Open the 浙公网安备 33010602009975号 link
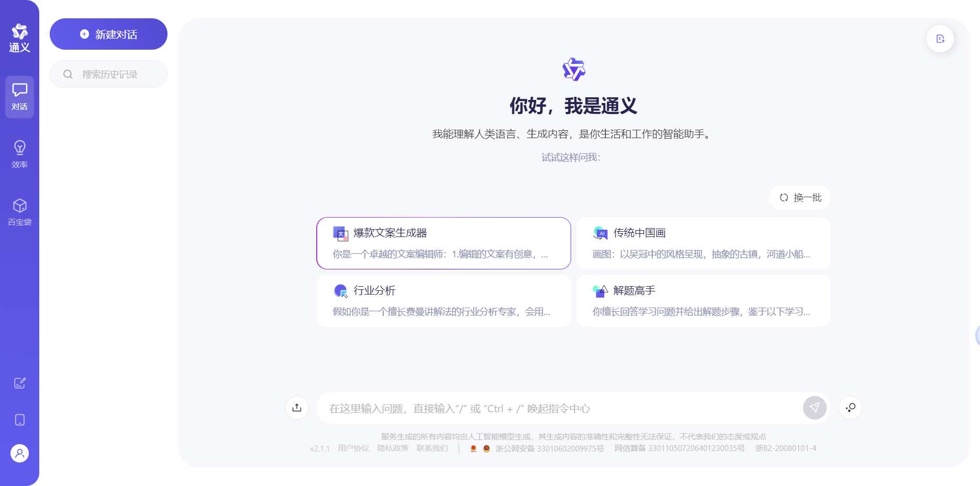Viewport: 980px width, 486px height. point(550,448)
